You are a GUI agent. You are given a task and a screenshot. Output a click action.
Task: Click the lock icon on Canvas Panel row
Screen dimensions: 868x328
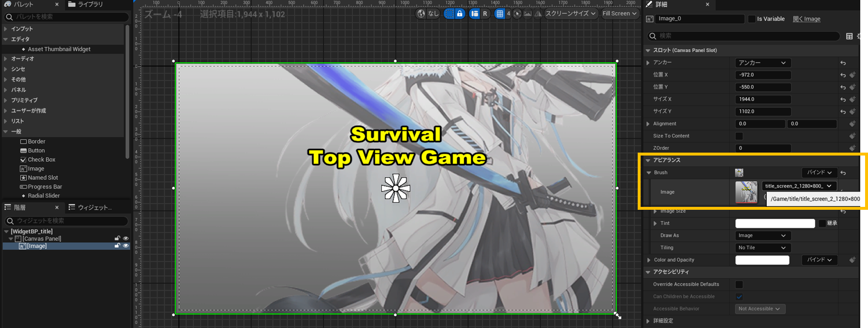tap(117, 238)
